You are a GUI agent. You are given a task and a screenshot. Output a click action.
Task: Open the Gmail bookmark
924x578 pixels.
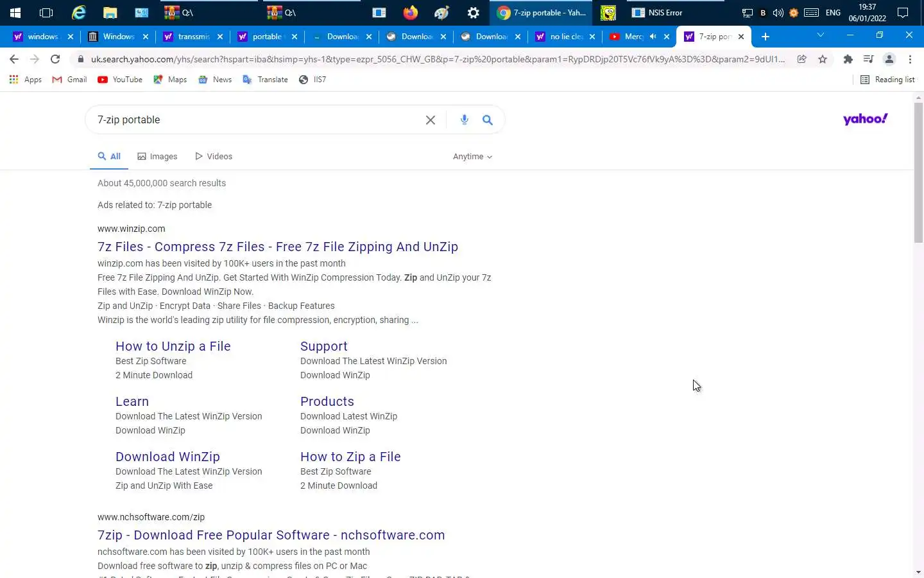(69, 80)
